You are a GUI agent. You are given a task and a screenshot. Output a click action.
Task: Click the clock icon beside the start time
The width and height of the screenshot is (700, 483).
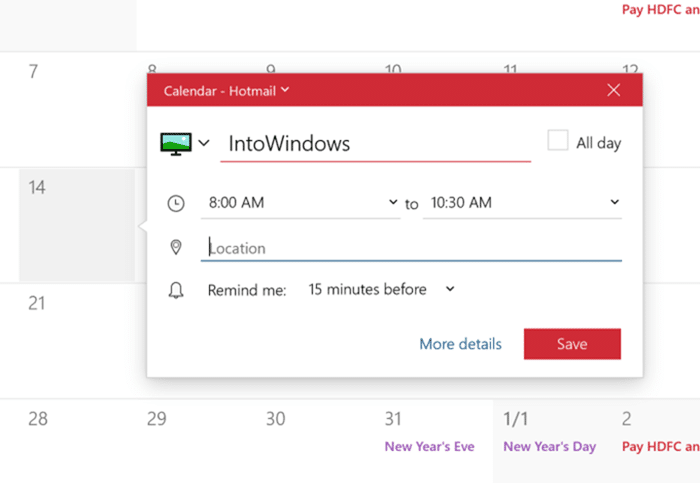(x=176, y=203)
